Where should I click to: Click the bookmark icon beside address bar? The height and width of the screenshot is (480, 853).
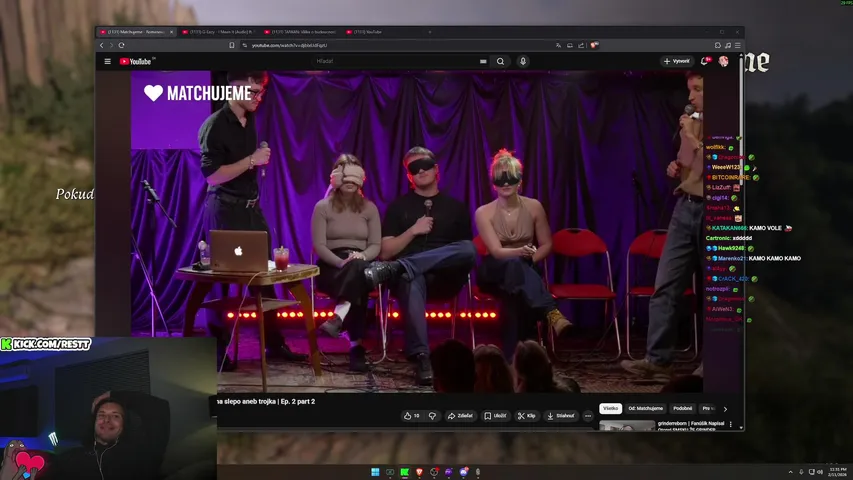click(232, 46)
